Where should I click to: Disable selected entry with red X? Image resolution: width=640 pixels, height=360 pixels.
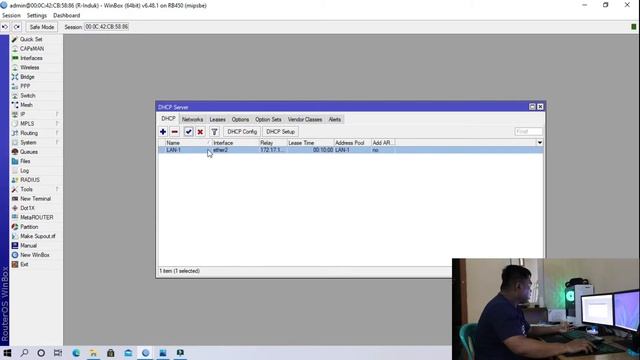[200, 132]
